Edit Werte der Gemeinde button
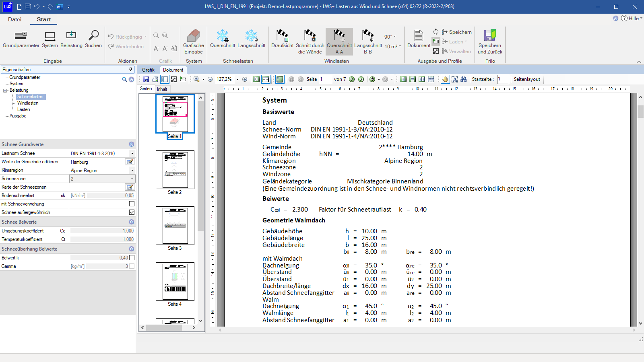The width and height of the screenshot is (644, 362). coord(130,162)
